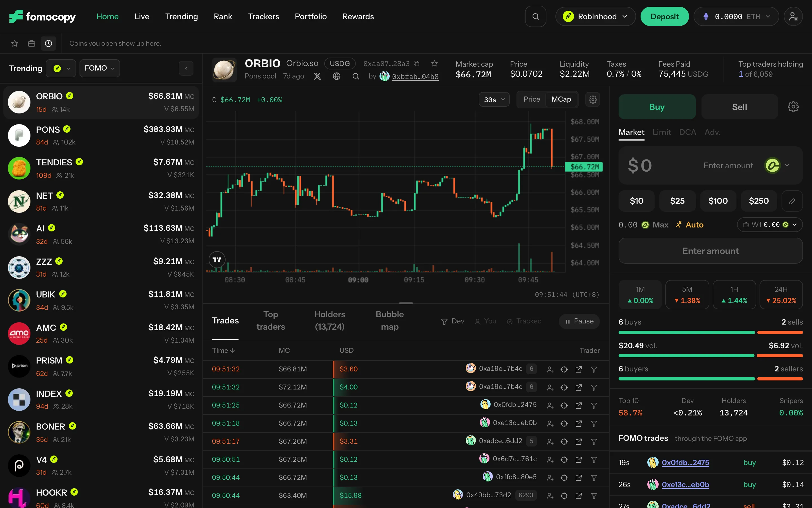
Task: Toggle the You trades filter
Action: click(485, 321)
